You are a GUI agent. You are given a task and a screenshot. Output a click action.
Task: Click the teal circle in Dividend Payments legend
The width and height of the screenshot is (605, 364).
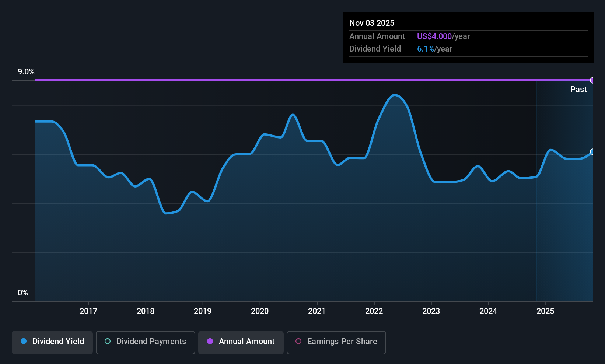(108, 341)
